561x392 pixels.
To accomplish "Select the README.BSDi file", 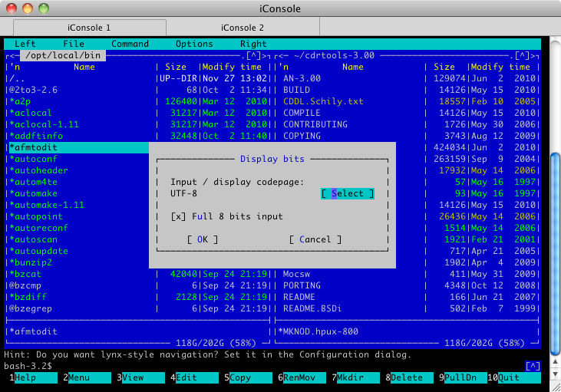I will point(407,308).
